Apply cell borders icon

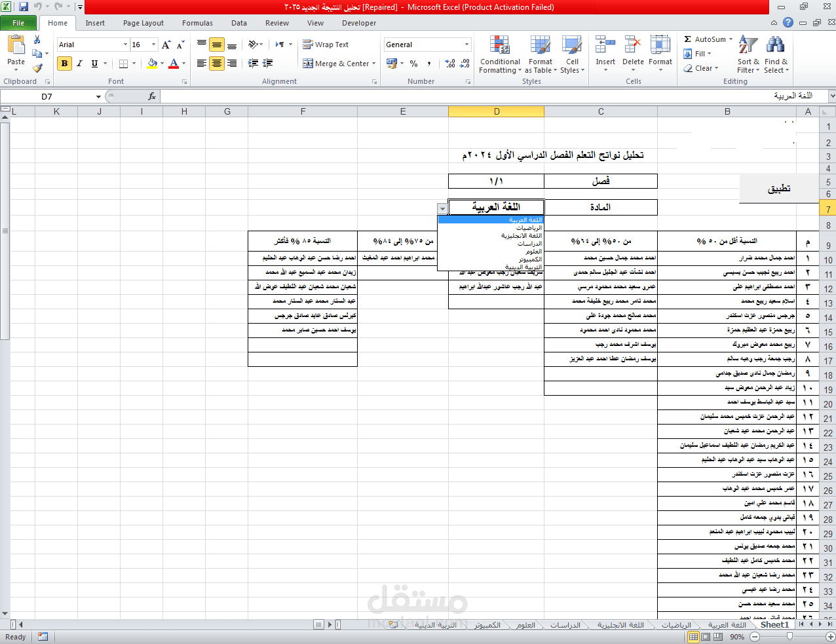click(123, 64)
